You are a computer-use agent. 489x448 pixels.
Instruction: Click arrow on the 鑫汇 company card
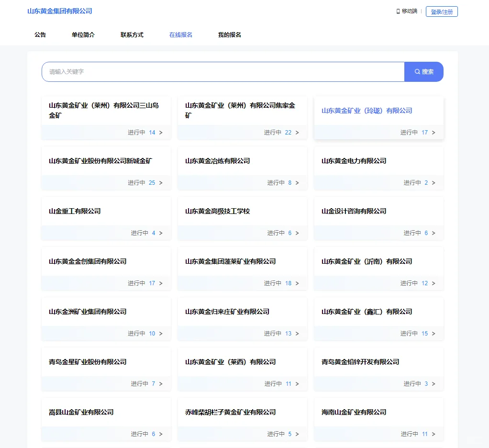(x=433, y=334)
